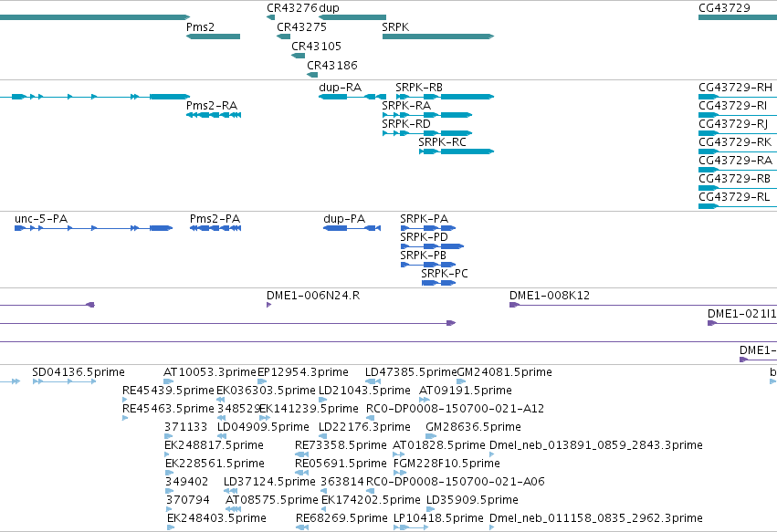Click the SRPK-PB protein label

point(424,256)
